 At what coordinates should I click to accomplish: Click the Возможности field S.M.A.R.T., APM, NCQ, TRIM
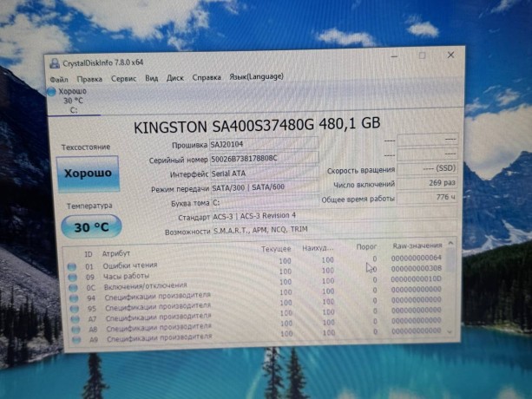pyautogui.click(x=334, y=230)
